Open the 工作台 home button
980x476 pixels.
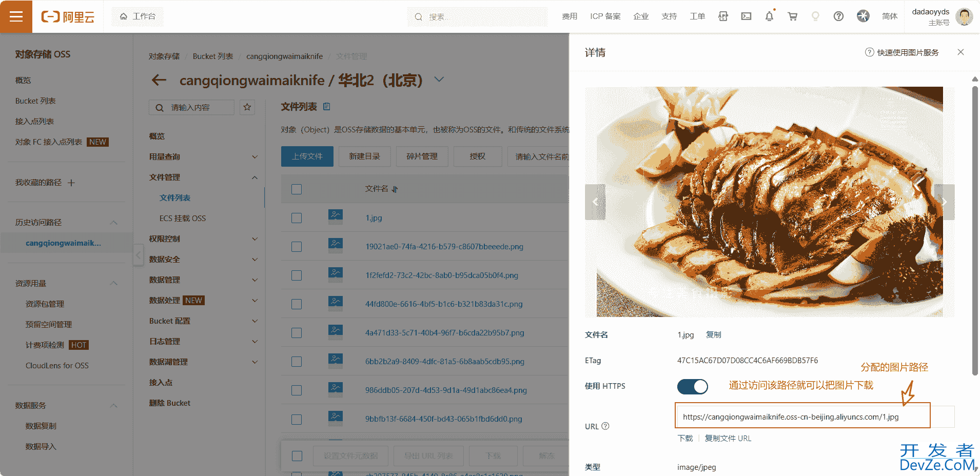pos(138,16)
